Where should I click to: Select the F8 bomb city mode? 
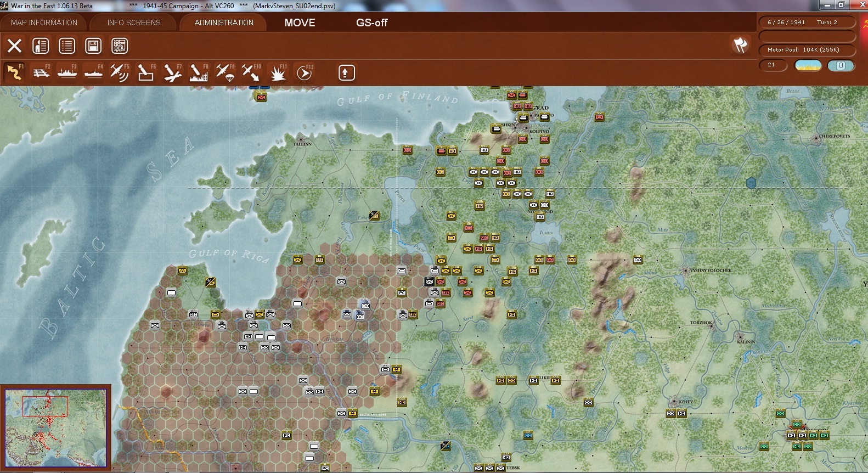pyautogui.click(x=199, y=72)
